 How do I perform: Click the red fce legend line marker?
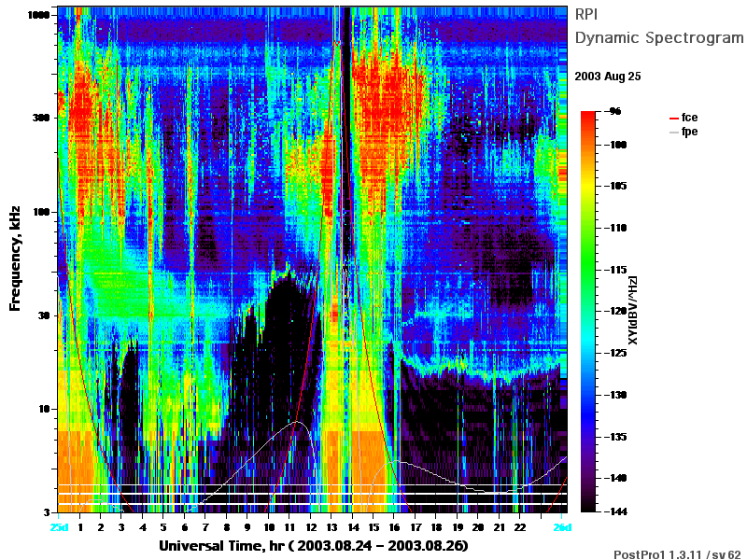coord(673,119)
